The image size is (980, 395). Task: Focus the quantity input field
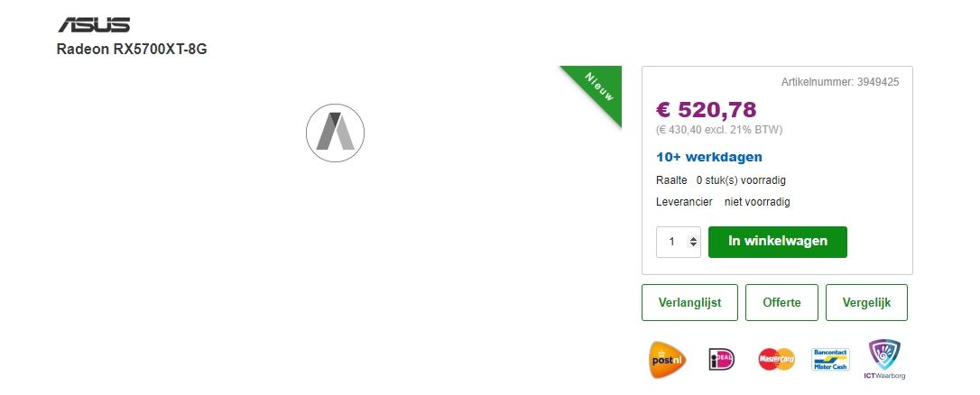(x=671, y=242)
